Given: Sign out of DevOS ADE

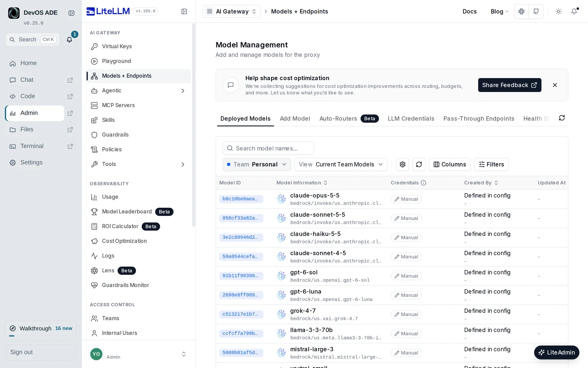Looking at the screenshot, I should (x=40, y=352).
